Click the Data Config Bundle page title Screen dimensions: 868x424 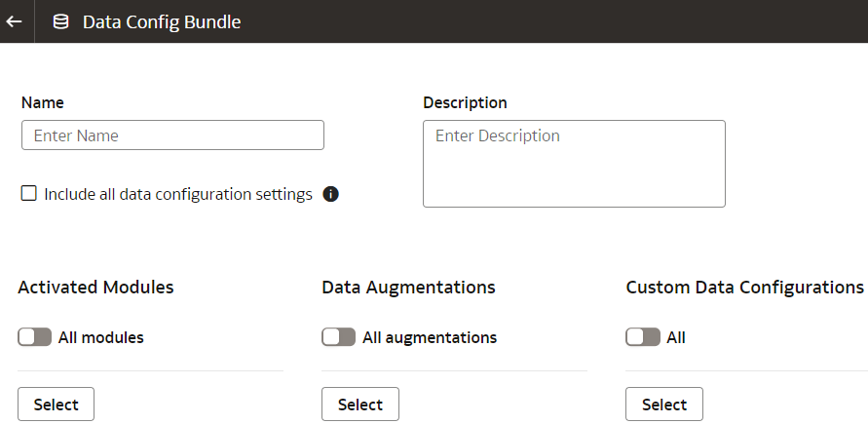pos(162,21)
